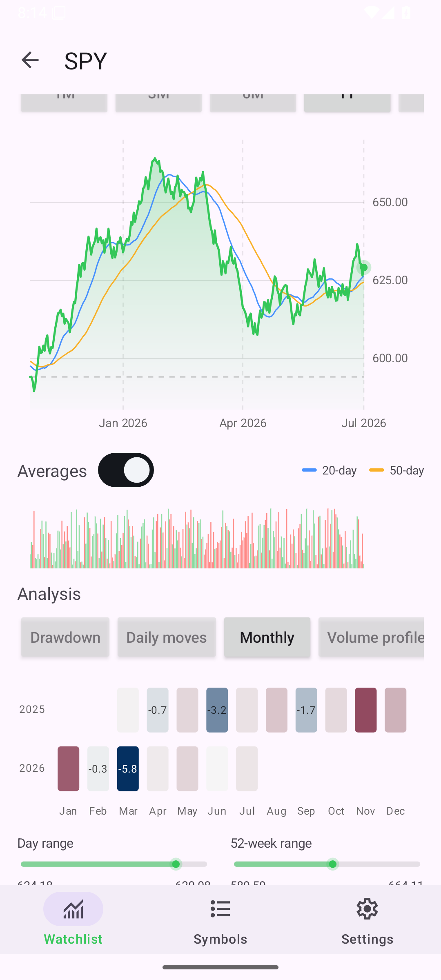Viewport: 441px width, 980px height.
Task: Select the Daily moves analysis tab
Action: click(x=167, y=637)
